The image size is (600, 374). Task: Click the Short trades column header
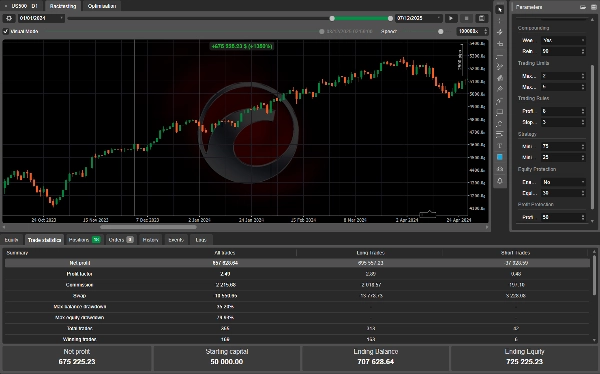(x=515, y=253)
